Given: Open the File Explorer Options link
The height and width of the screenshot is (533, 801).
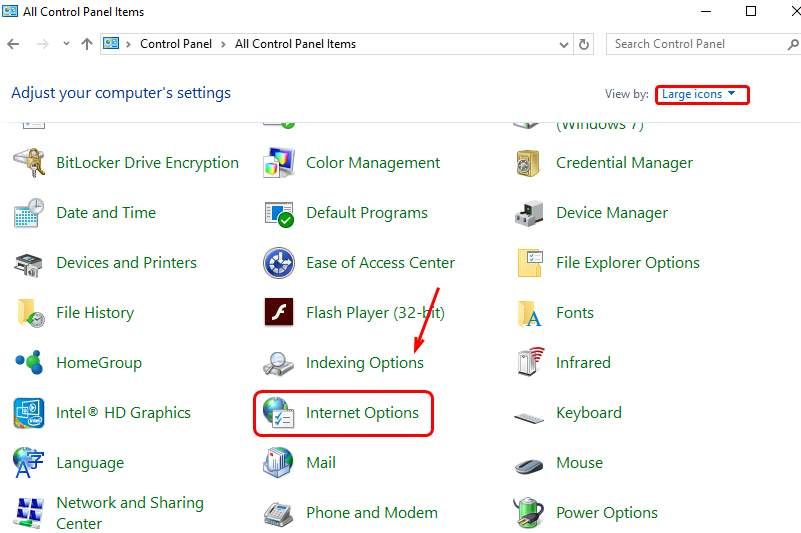Looking at the screenshot, I should pyautogui.click(x=627, y=263).
